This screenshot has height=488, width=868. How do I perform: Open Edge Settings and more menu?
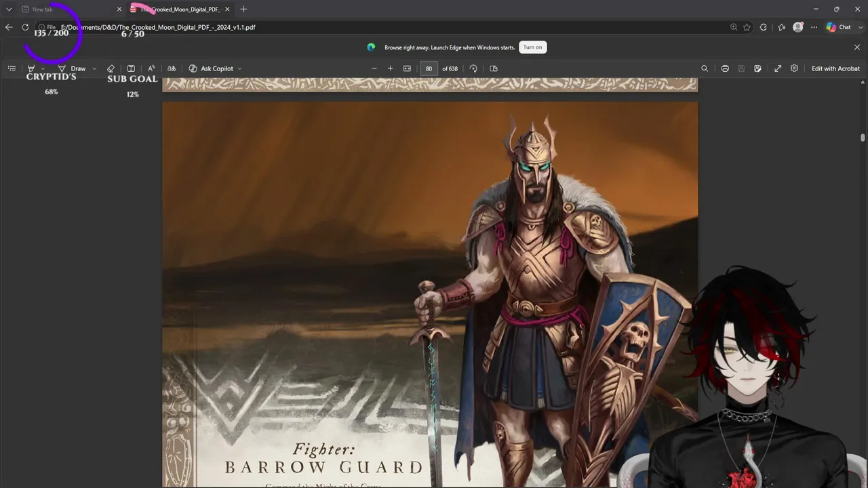coord(814,27)
